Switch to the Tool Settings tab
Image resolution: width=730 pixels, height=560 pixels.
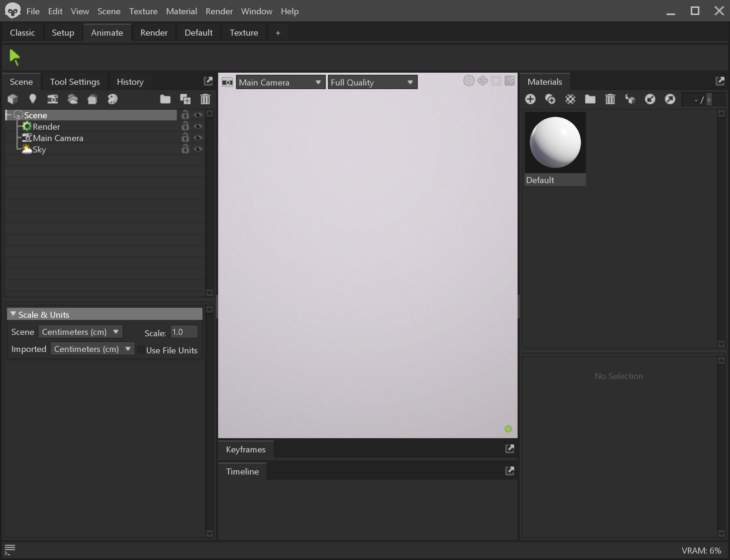(x=75, y=82)
